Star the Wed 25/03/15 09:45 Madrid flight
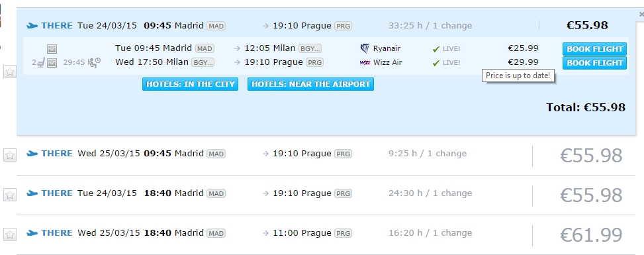 pos(10,155)
